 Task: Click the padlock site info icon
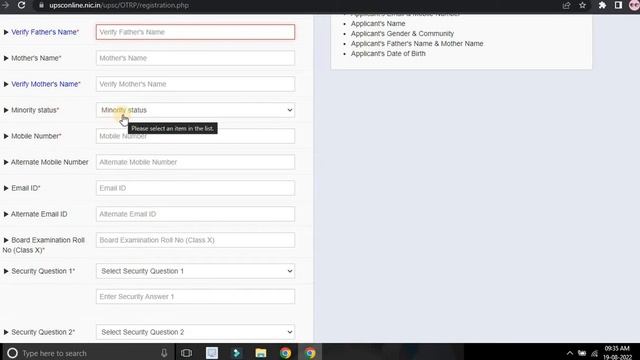coord(41,5)
